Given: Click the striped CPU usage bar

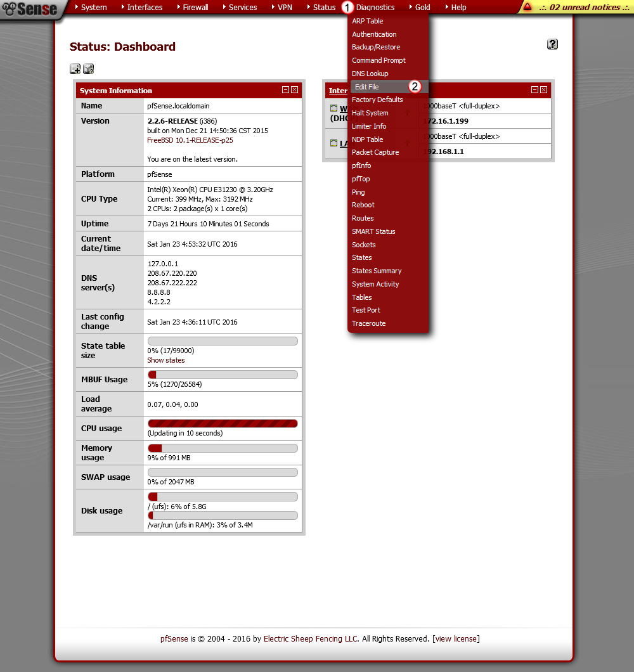Looking at the screenshot, I should pyautogui.click(x=223, y=424).
